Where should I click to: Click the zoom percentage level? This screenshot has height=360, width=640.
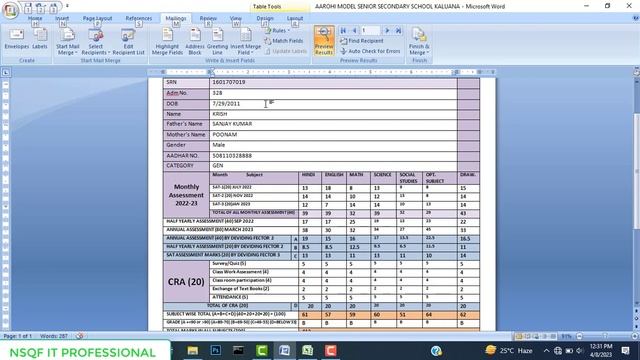pyautogui.click(x=567, y=336)
